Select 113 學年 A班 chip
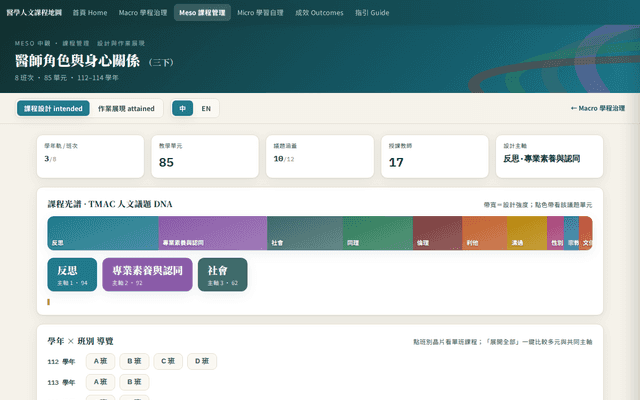The image size is (640, 400). [100, 382]
